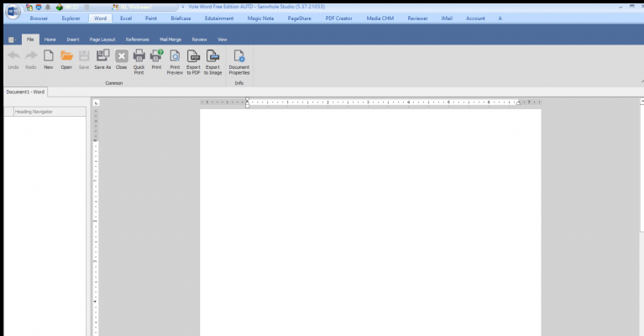Open the Edutainment module

tap(219, 18)
